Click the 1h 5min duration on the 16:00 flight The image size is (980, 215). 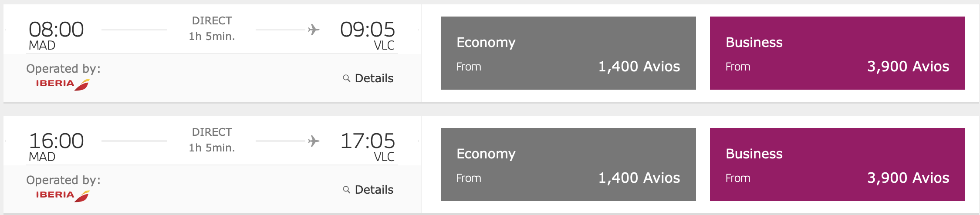[x=212, y=148]
